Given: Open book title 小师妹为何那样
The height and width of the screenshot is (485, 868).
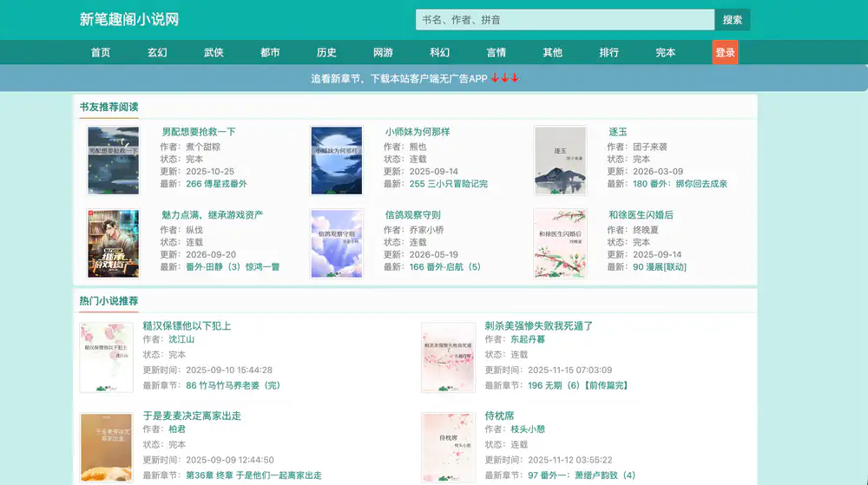Looking at the screenshot, I should coord(418,132).
